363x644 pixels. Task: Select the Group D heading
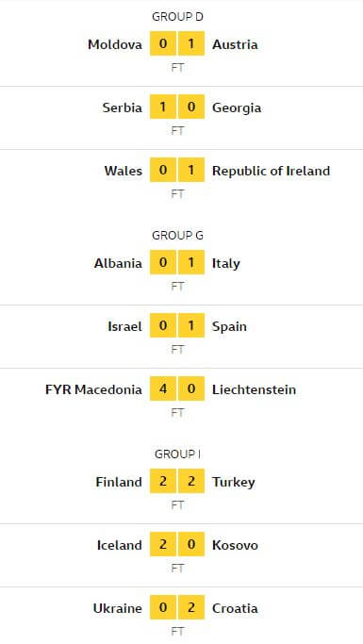(x=177, y=17)
